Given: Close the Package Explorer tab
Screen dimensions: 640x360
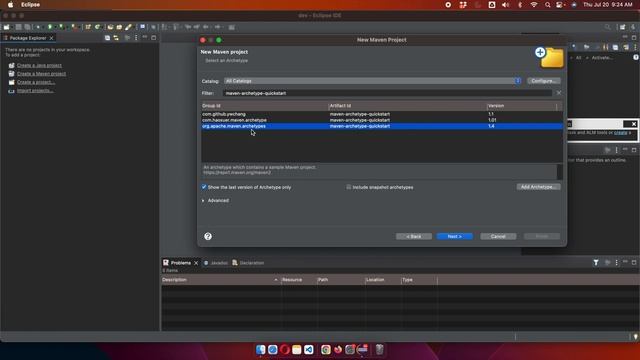Looking at the screenshot, I should point(51,38).
